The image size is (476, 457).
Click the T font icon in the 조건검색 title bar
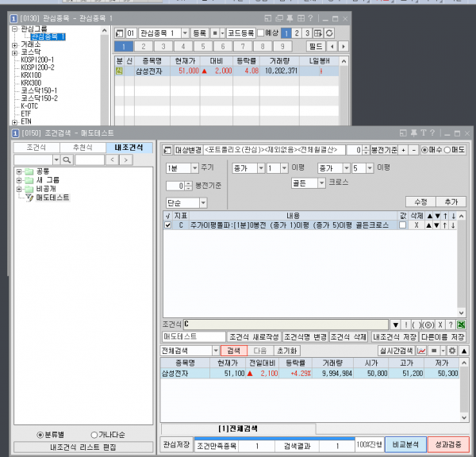(x=423, y=133)
